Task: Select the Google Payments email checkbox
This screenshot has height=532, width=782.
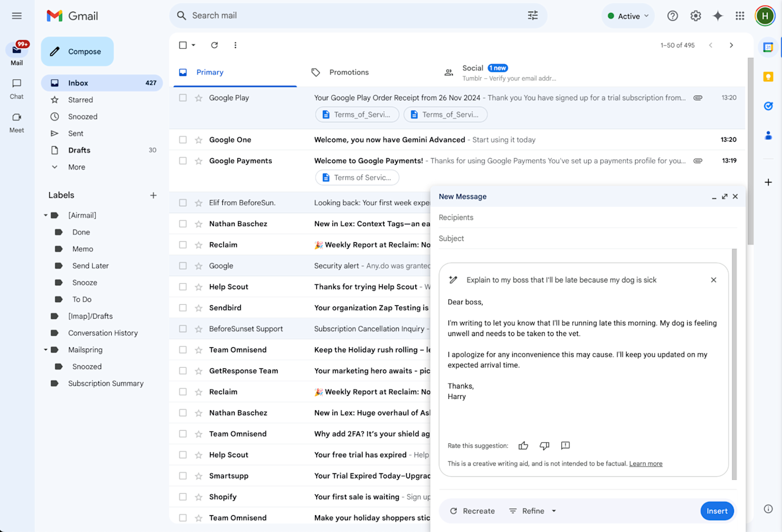Action: click(x=183, y=161)
